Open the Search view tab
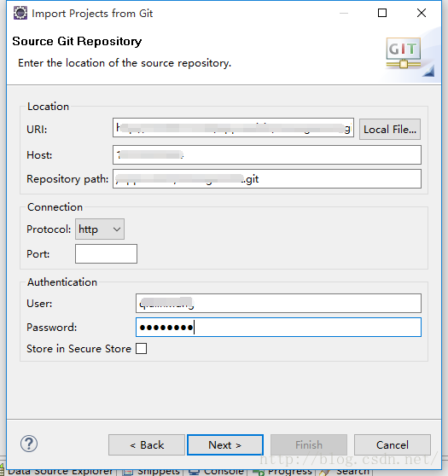The width and height of the screenshot is (448, 476). 346,472
